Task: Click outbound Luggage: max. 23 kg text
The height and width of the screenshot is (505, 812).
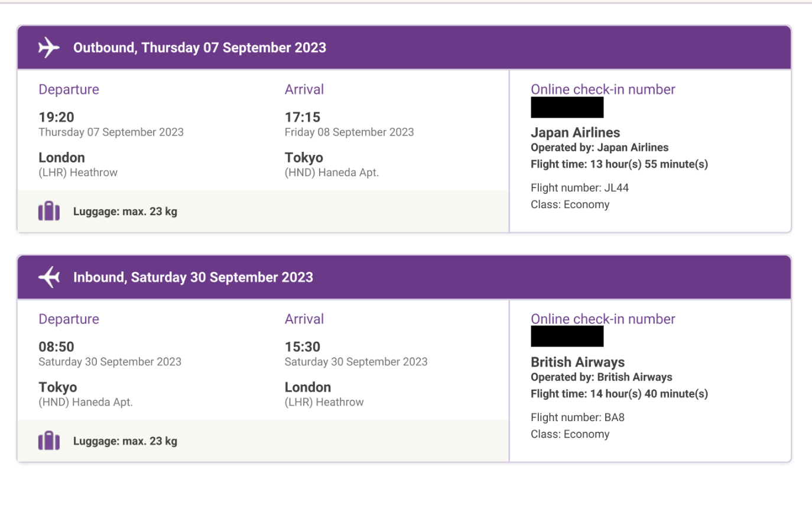Action: click(x=125, y=211)
